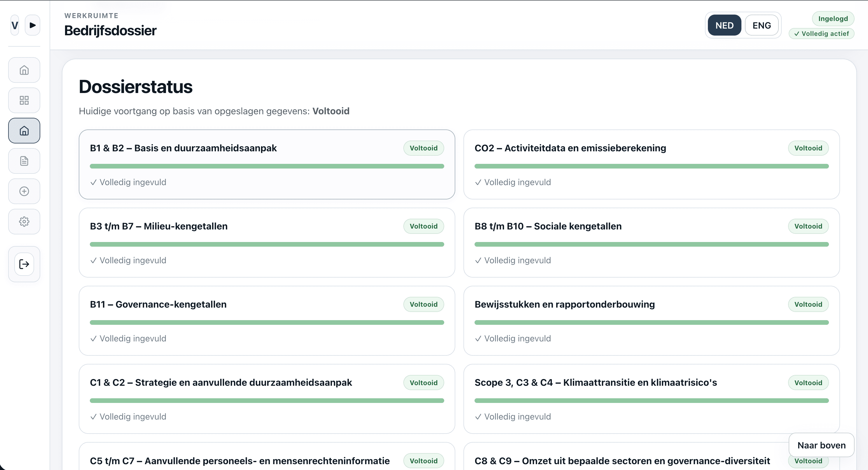Expand the B1 & B2 Basis en duurzaamheidsaanpak card

[267, 165]
